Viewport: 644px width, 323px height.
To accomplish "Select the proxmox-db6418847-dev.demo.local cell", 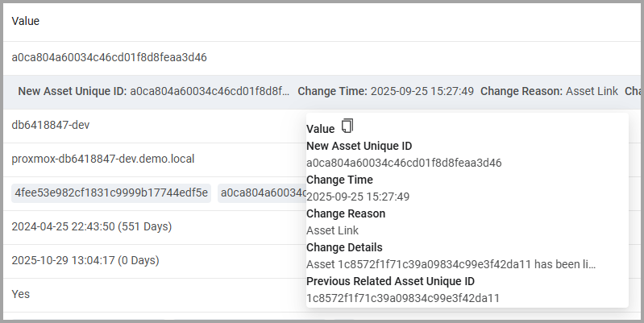I will tap(103, 159).
